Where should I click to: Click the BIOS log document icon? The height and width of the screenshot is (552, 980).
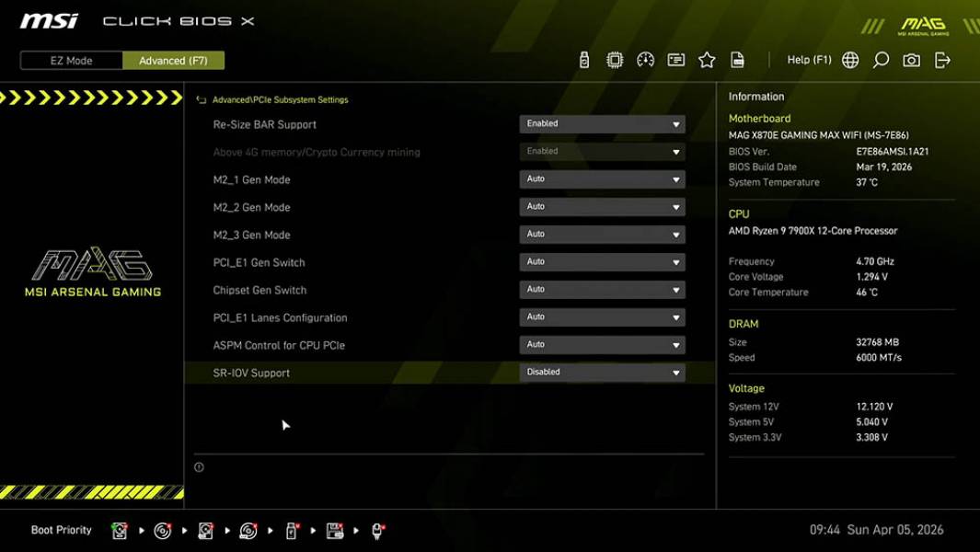click(737, 59)
